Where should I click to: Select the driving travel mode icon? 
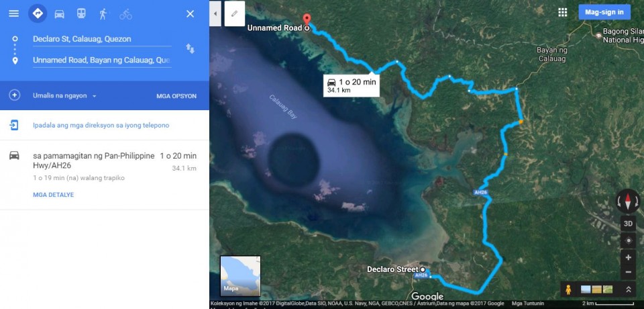pyautogui.click(x=60, y=14)
